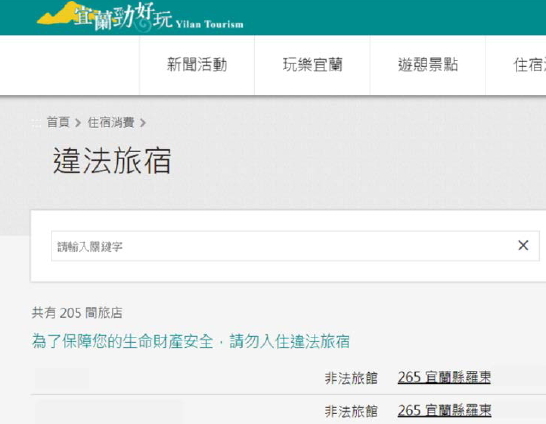Image resolution: width=546 pixels, height=424 pixels.
Task: Select the first 非法旅館 row label
Action: 351,378
